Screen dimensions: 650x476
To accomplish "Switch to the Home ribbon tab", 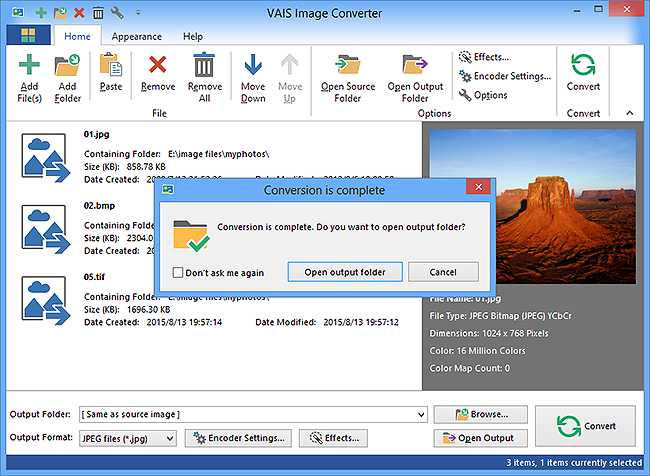I will pyautogui.click(x=77, y=36).
